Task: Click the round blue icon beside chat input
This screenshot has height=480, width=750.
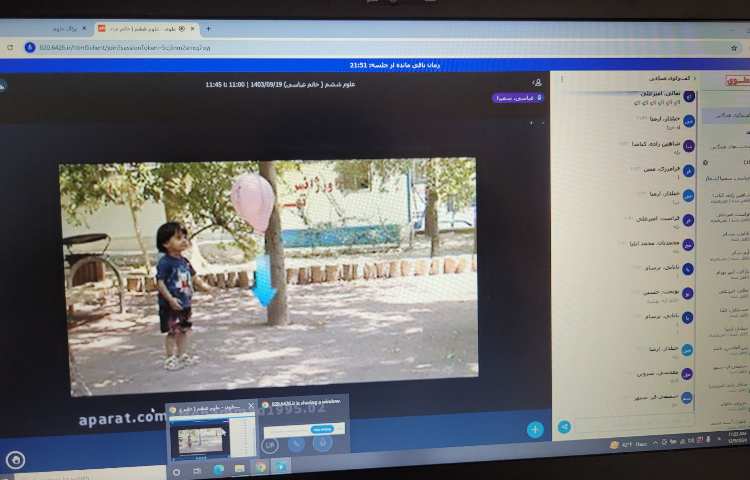Action: tap(564, 427)
